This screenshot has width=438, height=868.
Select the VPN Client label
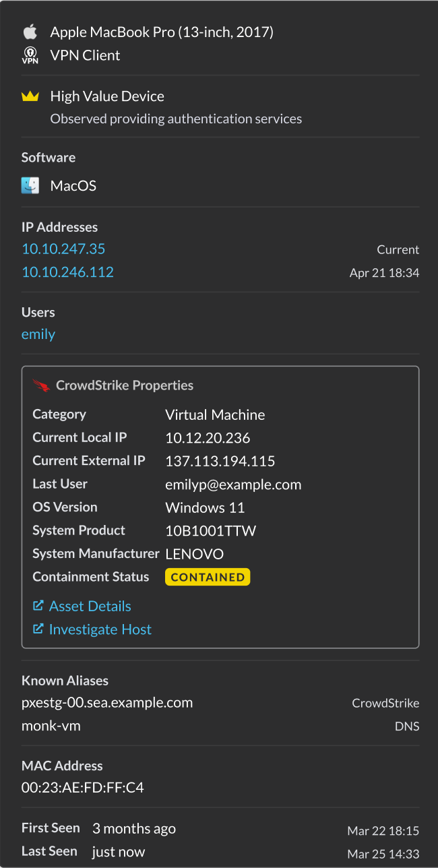pos(85,55)
